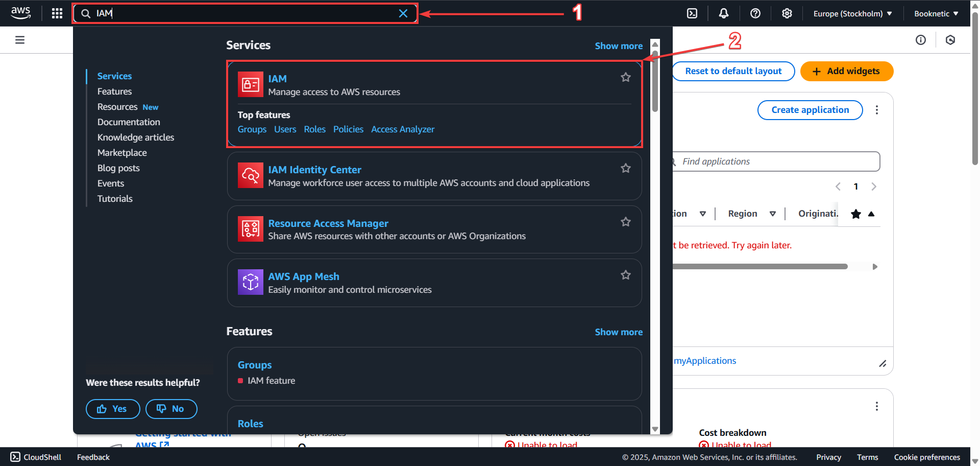
Task: Open the Resource Access Manager title link
Action: [328, 223]
